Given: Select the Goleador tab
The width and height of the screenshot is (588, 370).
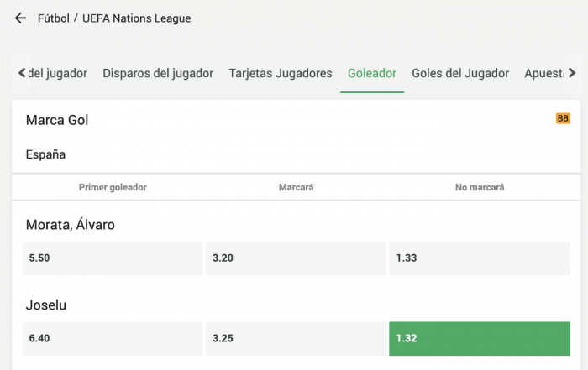Looking at the screenshot, I should (372, 73).
